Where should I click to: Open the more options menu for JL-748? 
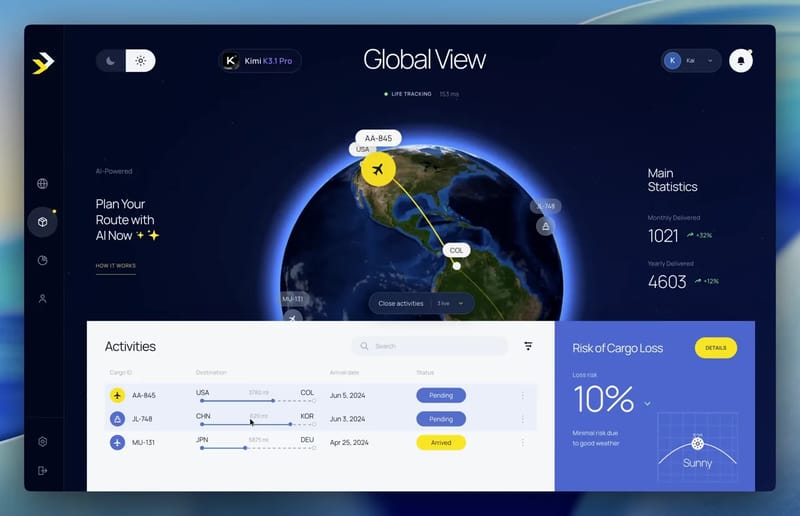522,419
